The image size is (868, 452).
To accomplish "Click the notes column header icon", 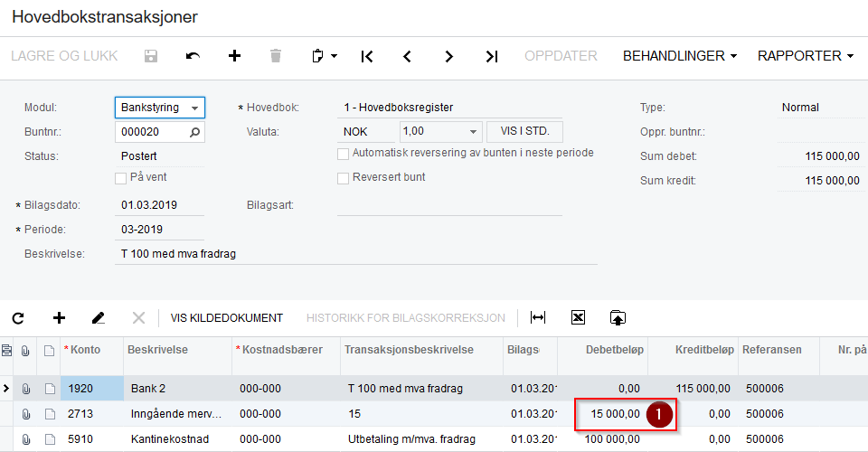I will [49, 351].
